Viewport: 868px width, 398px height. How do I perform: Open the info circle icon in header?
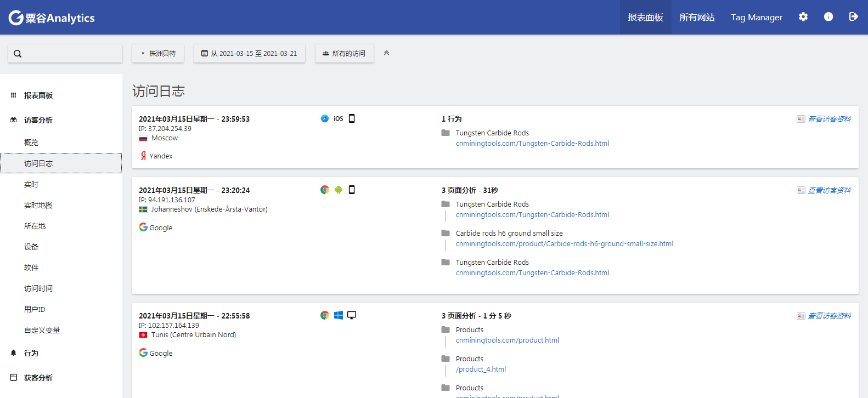tap(828, 17)
